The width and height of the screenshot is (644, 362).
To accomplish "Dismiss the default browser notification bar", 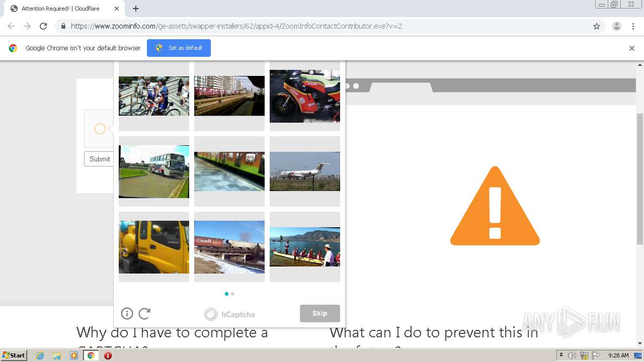I will [x=632, y=48].
